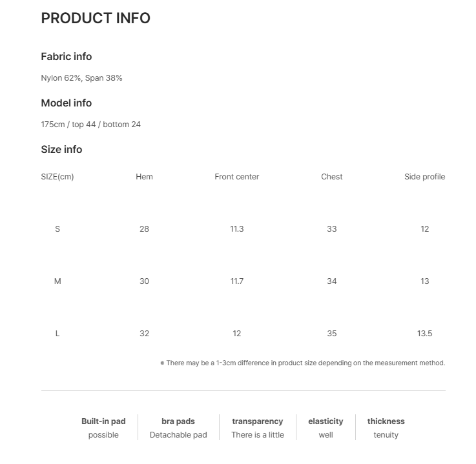Select the Fabric info heading
Screen dimensions: 476x464
pos(66,56)
